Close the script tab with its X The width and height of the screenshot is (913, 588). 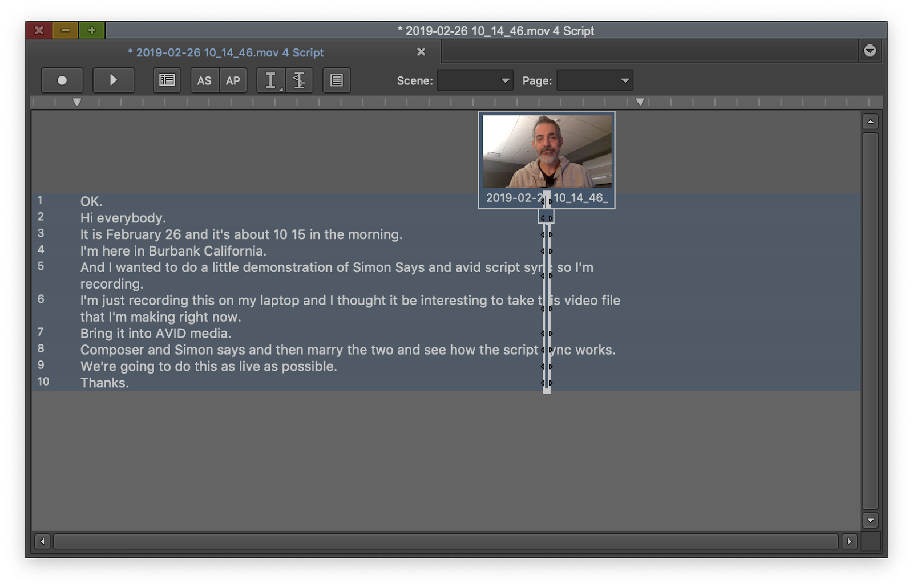pyautogui.click(x=421, y=52)
